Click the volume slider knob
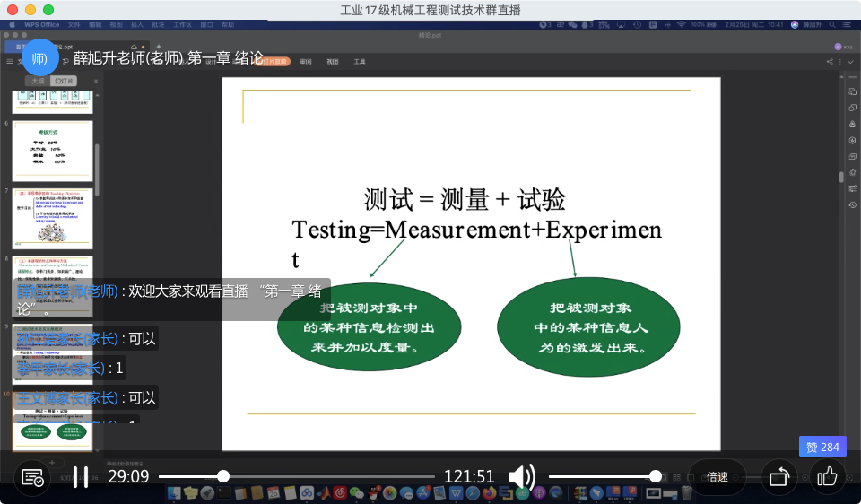The width and height of the screenshot is (861, 504). pyautogui.click(x=656, y=477)
